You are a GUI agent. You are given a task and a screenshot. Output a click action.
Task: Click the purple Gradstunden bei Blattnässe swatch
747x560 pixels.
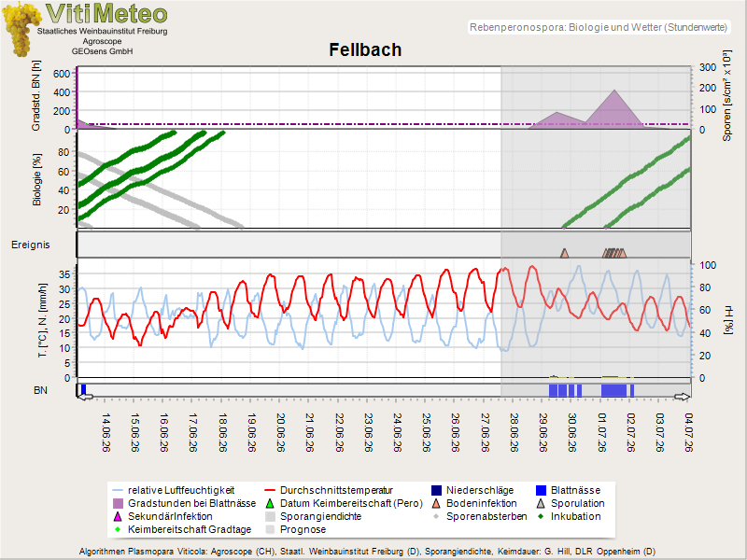118,503
